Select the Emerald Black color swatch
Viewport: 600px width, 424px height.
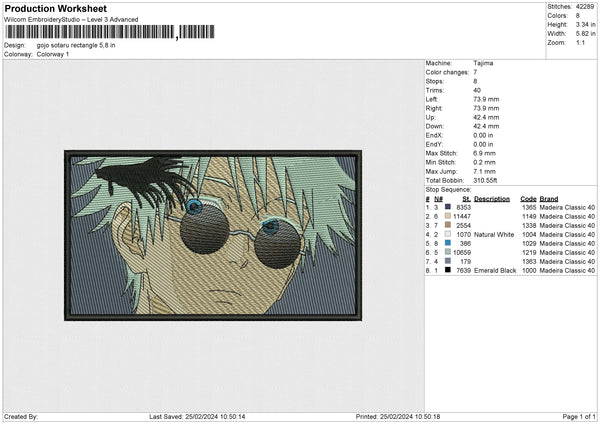pos(446,269)
